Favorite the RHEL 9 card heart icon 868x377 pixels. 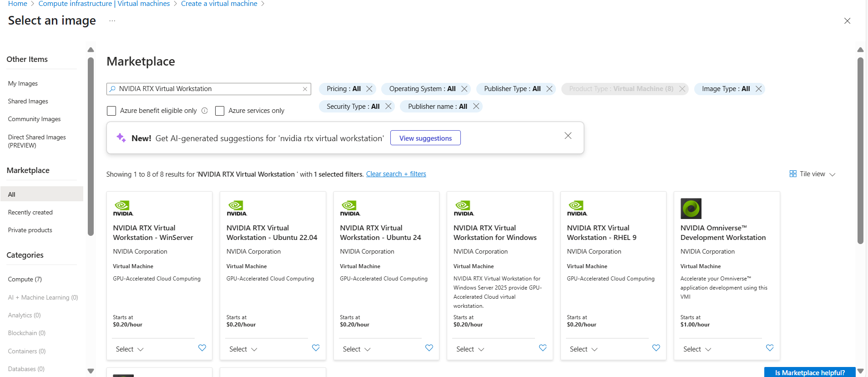[656, 348]
